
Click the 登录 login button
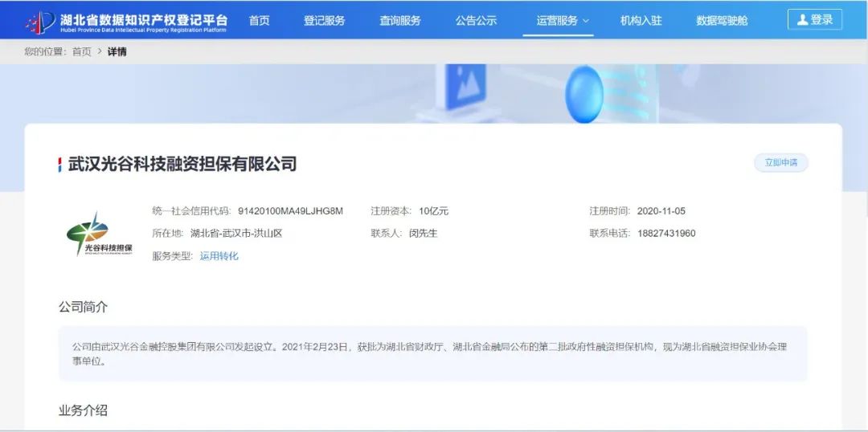pyautogui.click(x=815, y=20)
